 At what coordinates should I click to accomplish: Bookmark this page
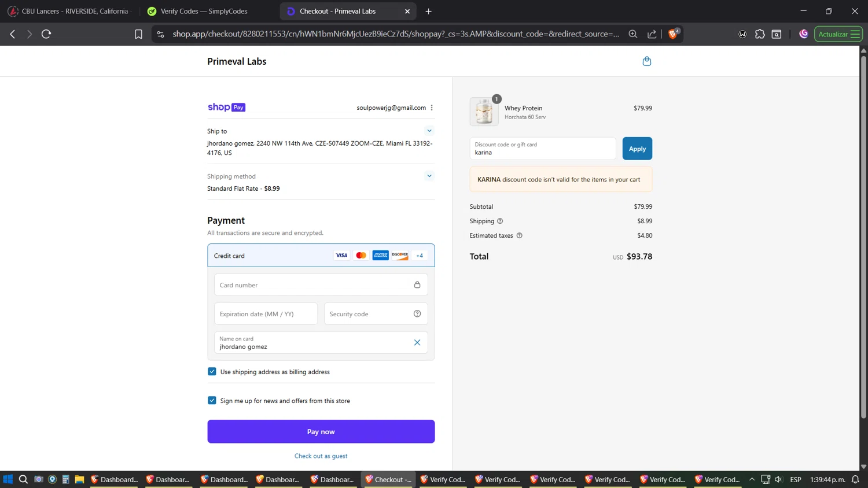138,34
